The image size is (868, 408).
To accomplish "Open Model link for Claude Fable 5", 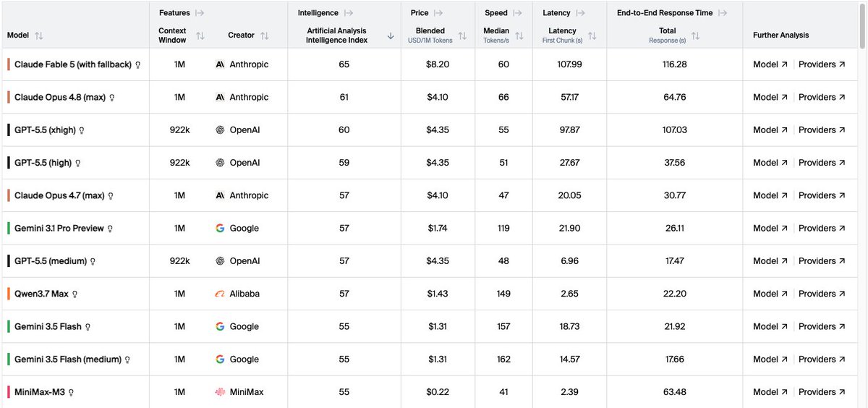I will 770,64.
